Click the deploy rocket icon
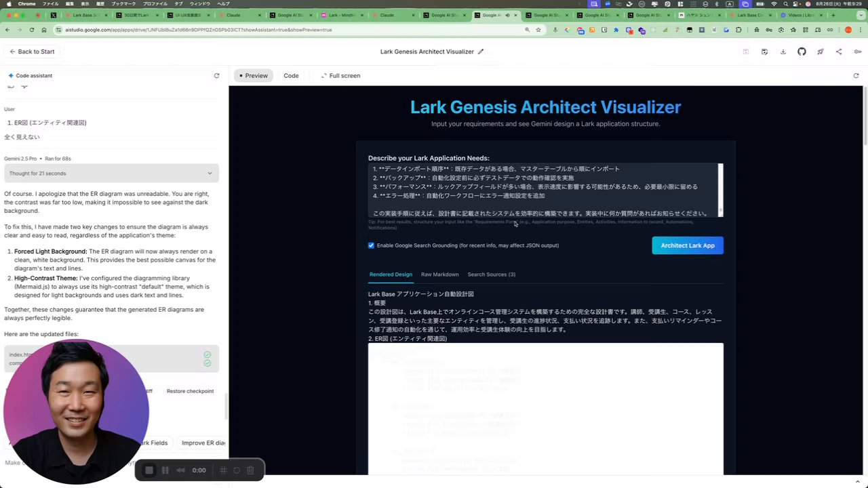This screenshot has width=868, height=488. (x=820, y=52)
